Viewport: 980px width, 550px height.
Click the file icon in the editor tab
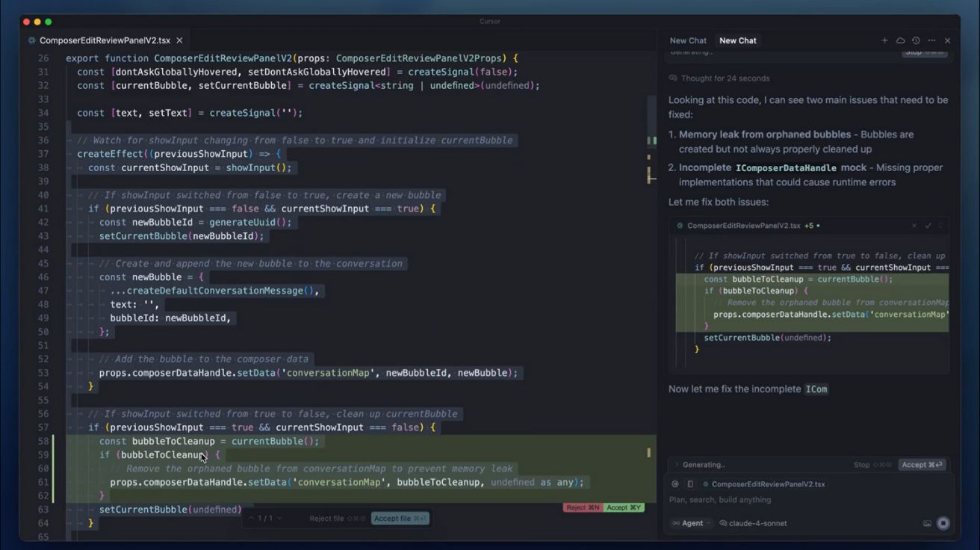pyautogui.click(x=31, y=40)
